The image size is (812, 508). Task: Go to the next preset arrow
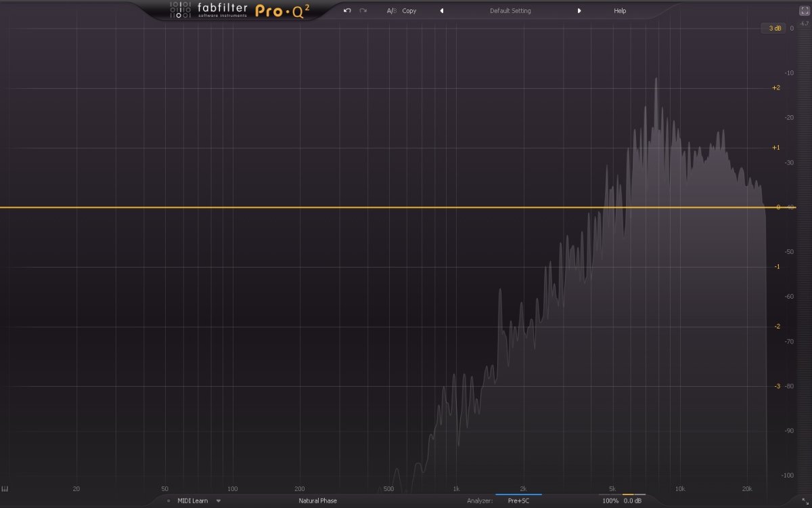click(579, 11)
